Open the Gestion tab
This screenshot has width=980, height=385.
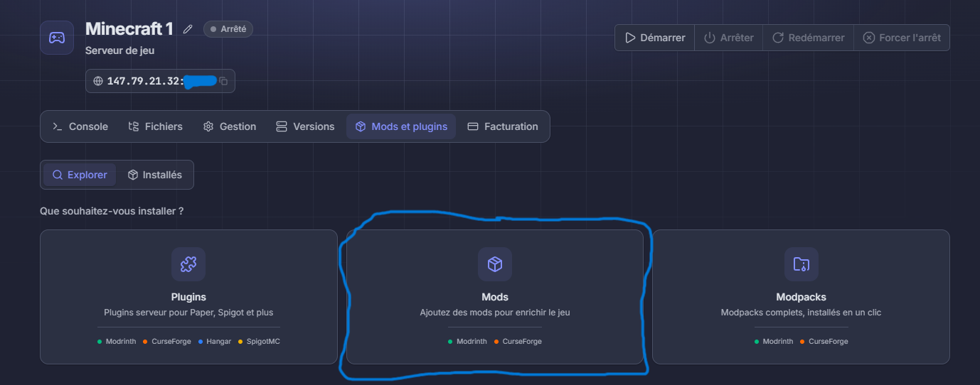pos(229,126)
